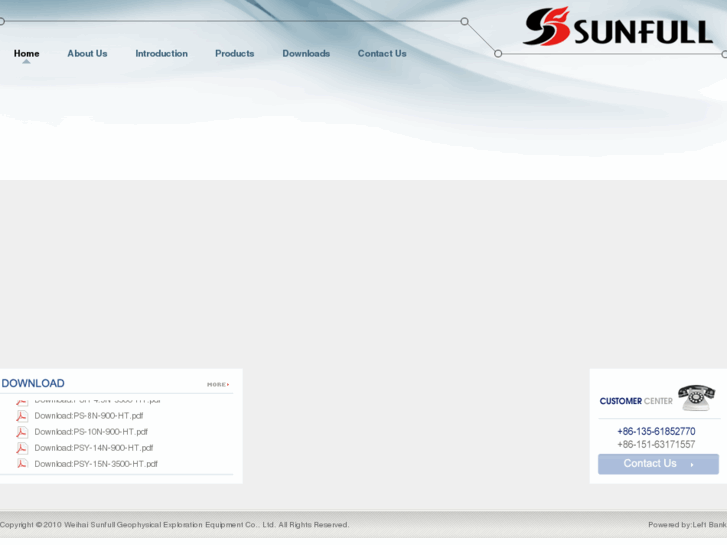This screenshot has height=545, width=727.
Task: Click the telephone icon in Customer Center
Action: coord(696,398)
